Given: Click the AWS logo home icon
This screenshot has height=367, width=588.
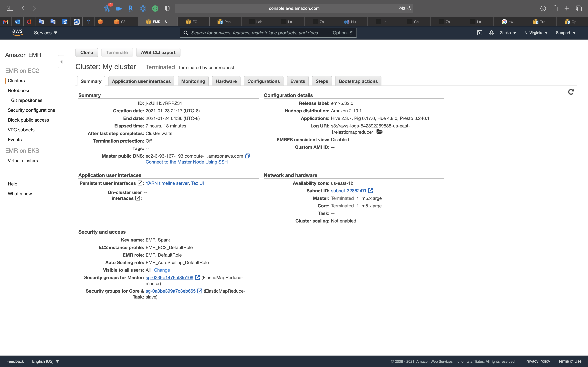Looking at the screenshot, I should click(x=18, y=33).
